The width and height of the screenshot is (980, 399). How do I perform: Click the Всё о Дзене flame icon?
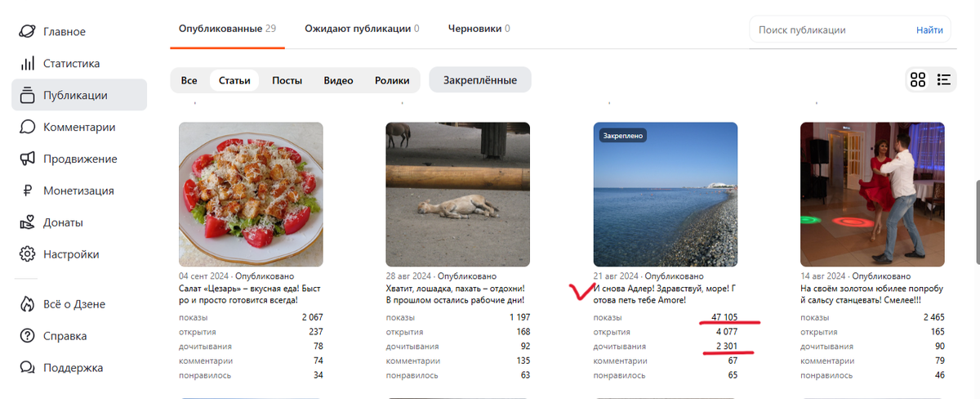28,304
